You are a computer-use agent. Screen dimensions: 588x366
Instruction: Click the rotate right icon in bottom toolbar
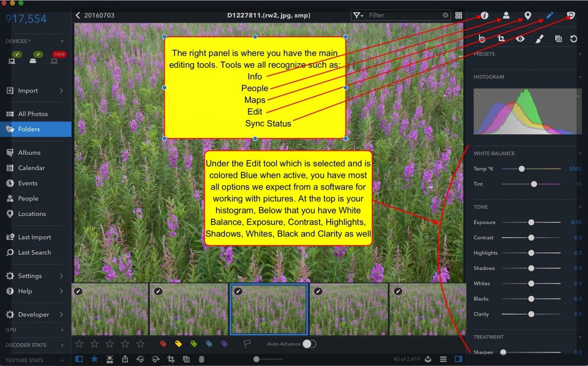[x=155, y=359]
